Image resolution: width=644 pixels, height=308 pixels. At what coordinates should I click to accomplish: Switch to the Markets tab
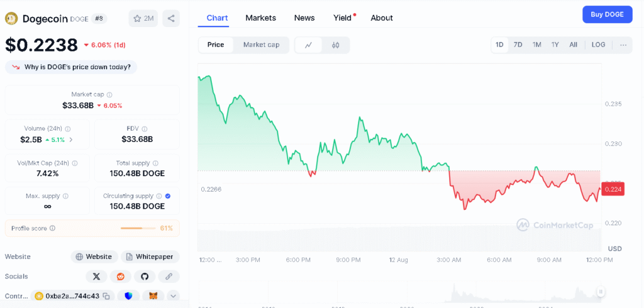260,18
